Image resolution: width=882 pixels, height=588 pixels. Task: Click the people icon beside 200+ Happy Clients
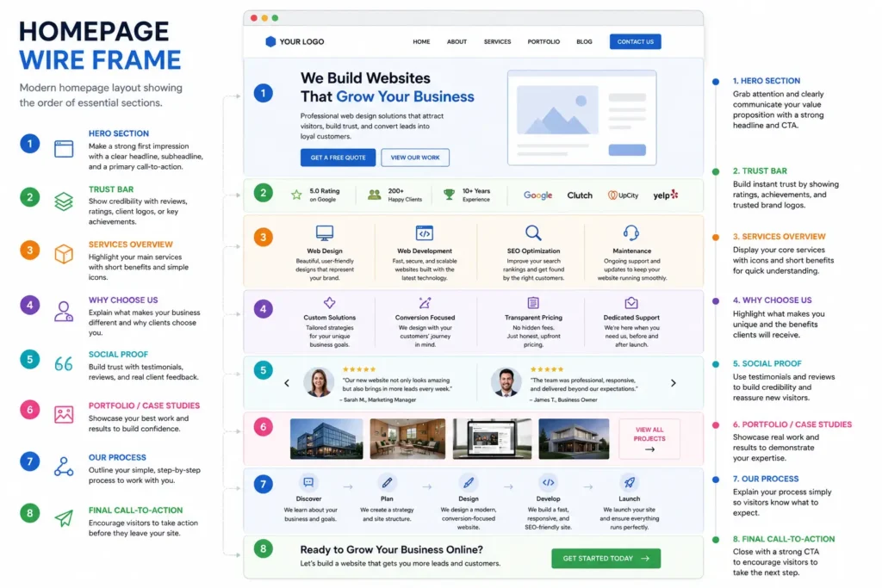[374, 195]
